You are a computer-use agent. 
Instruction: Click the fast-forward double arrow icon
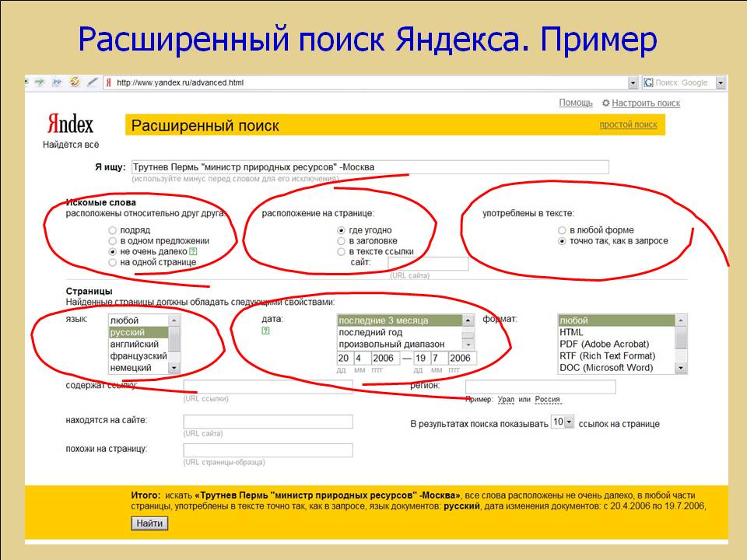57,82
